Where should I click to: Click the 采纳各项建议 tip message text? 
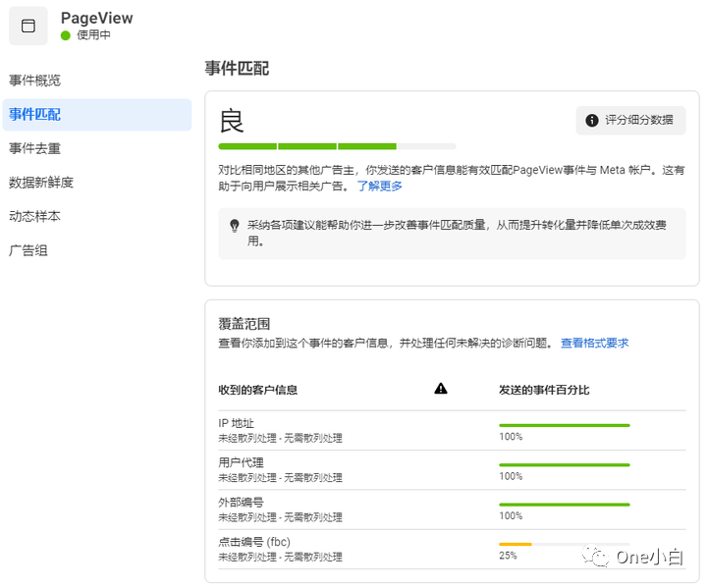pos(457,233)
